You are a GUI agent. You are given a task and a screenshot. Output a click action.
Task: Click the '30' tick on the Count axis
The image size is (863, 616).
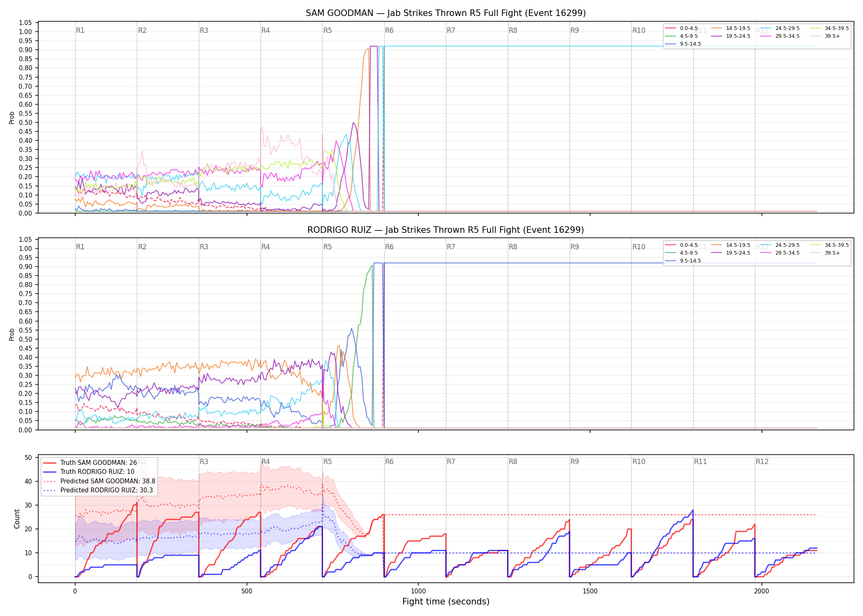pyautogui.click(x=28, y=505)
